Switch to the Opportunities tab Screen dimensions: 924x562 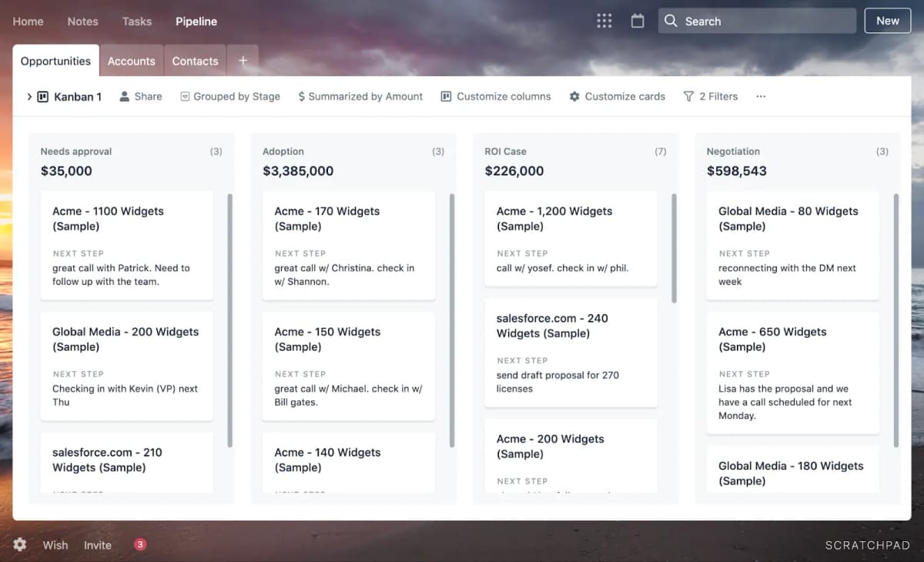click(55, 61)
